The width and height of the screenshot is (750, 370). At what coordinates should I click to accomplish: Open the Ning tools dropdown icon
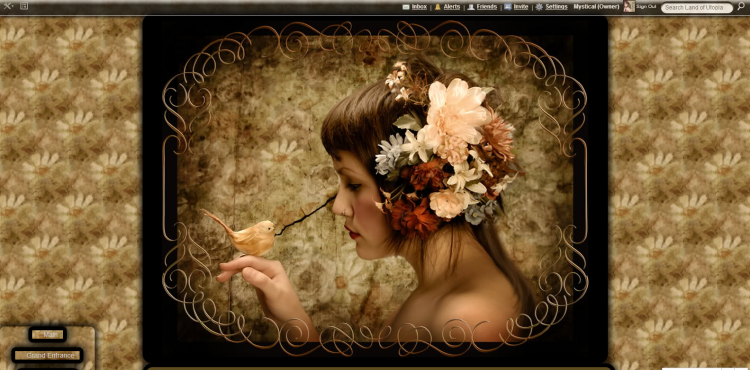pos(8,6)
